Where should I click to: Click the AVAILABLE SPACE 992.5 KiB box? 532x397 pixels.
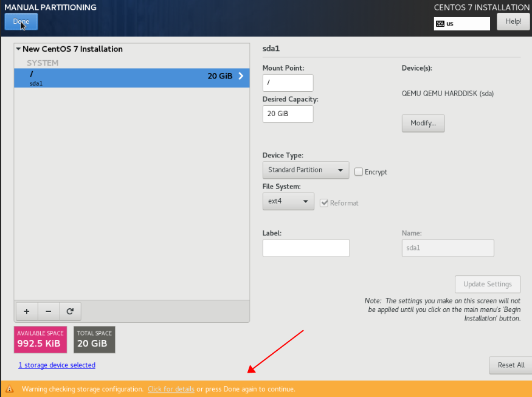click(x=40, y=340)
